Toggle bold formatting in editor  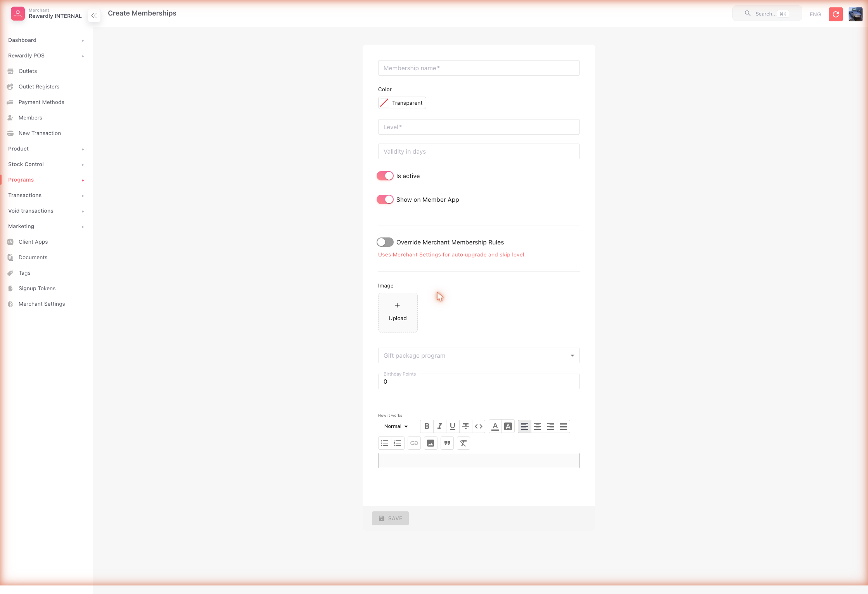click(427, 426)
